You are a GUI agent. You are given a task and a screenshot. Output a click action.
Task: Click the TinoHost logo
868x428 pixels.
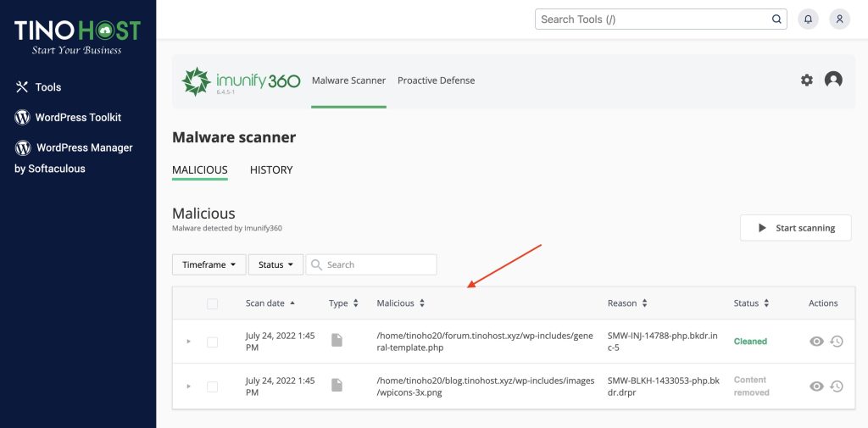coord(77,36)
